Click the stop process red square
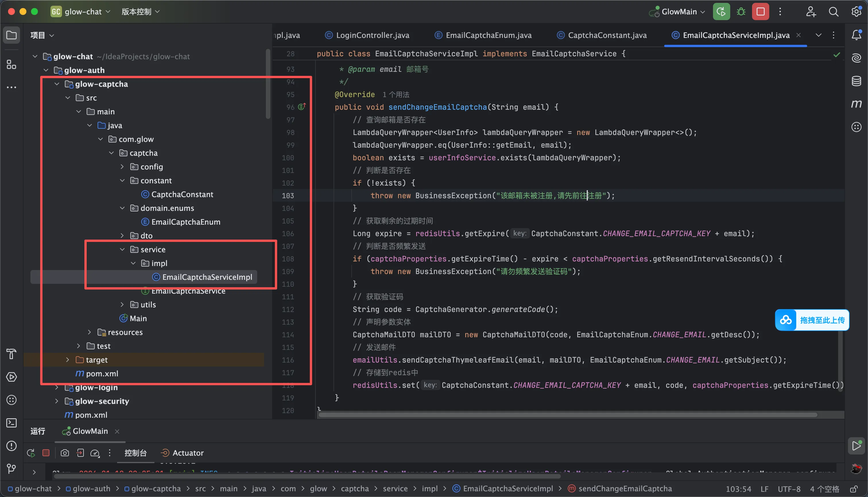868x497 pixels. click(x=760, y=11)
